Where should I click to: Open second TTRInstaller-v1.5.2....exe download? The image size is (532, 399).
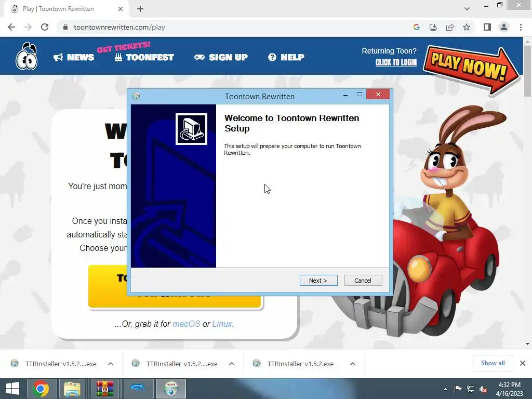pos(176,364)
